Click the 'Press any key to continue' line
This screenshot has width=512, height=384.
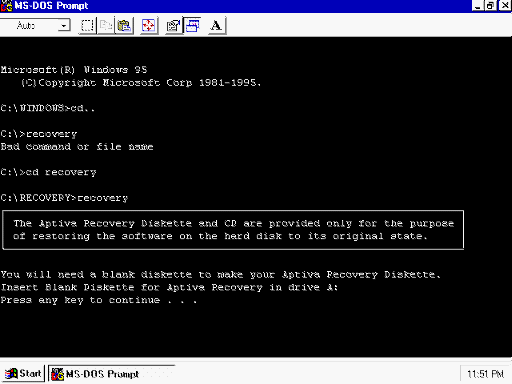pyautogui.click(x=99, y=300)
